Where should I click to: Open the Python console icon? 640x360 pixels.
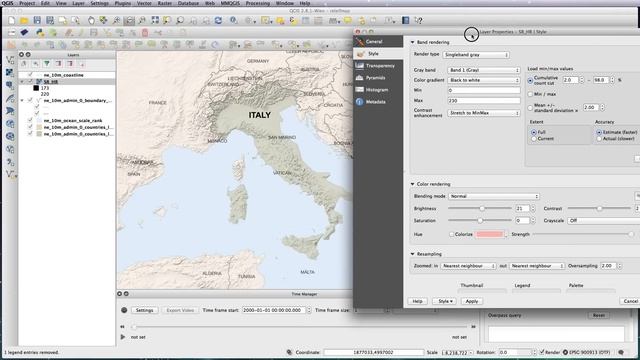[40, 32]
